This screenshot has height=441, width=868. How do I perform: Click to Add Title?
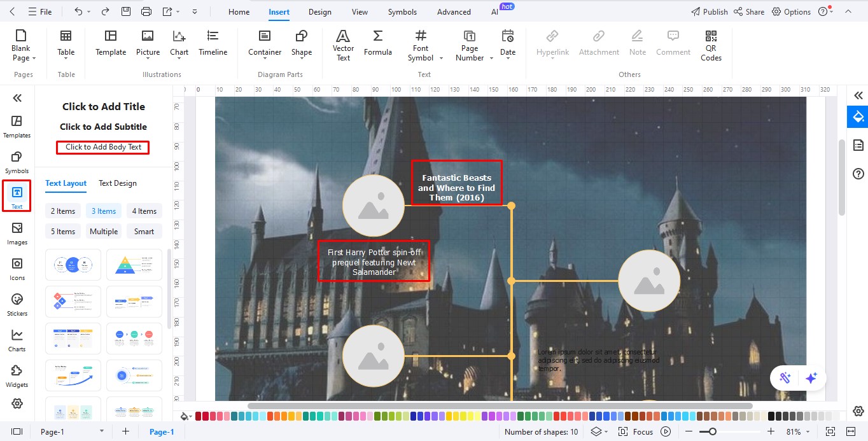[104, 106]
